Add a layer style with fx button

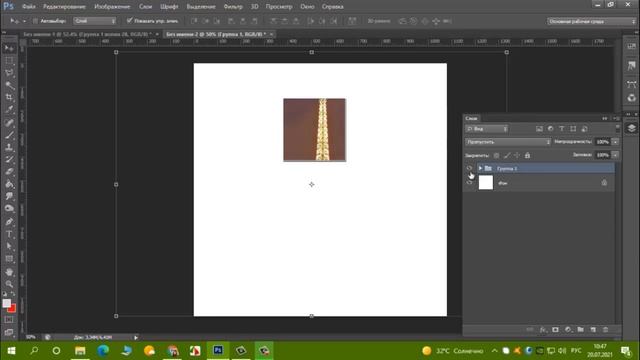point(542,330)
